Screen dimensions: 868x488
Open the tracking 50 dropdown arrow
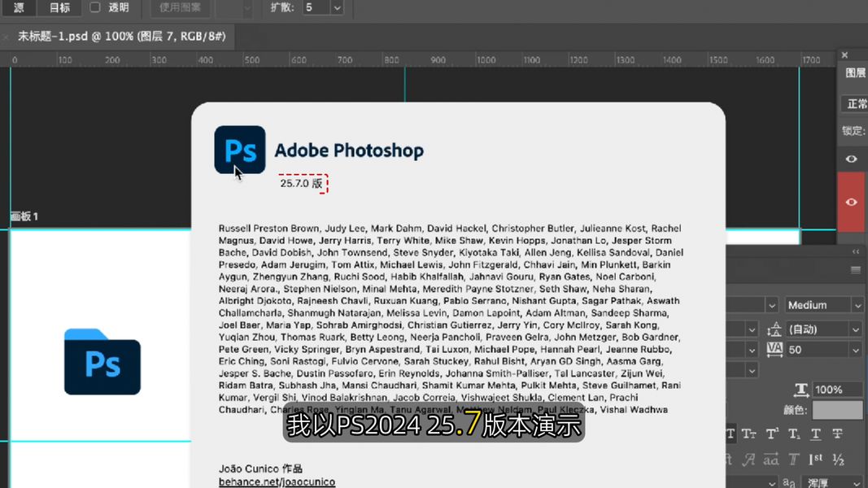855,350
